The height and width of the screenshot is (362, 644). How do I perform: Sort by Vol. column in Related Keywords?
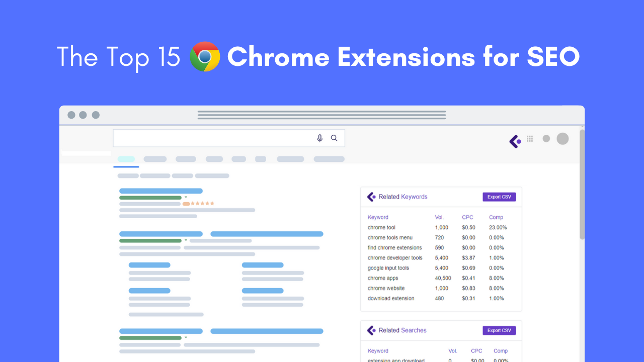(x=439, y=217)
